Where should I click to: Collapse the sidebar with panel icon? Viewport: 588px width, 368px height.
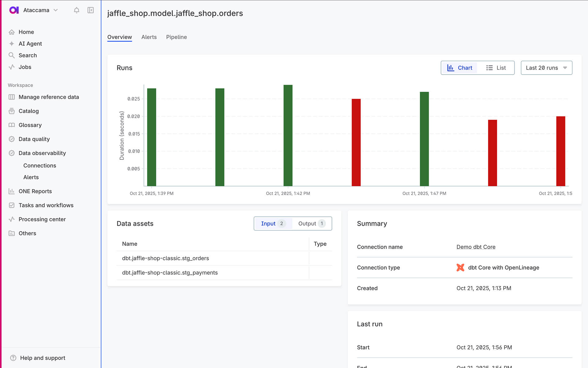[91, 10]
